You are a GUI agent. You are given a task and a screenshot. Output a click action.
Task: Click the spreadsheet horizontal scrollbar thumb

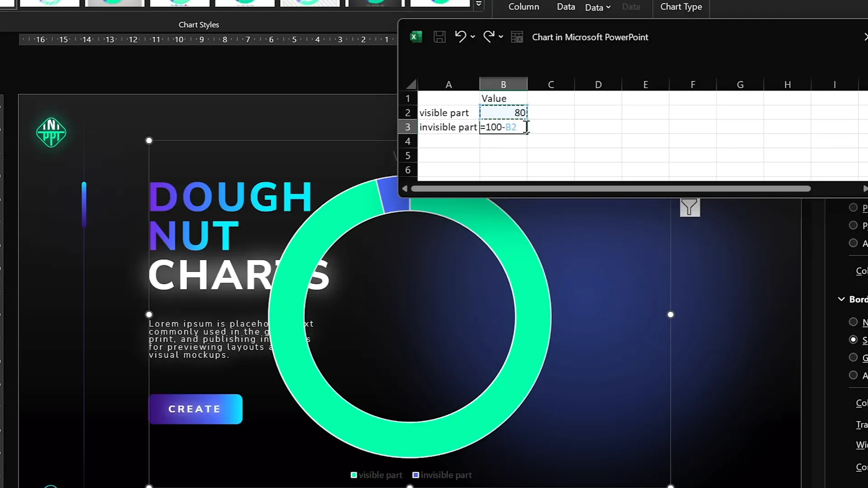pyautogui.click(x=610, y=188)
